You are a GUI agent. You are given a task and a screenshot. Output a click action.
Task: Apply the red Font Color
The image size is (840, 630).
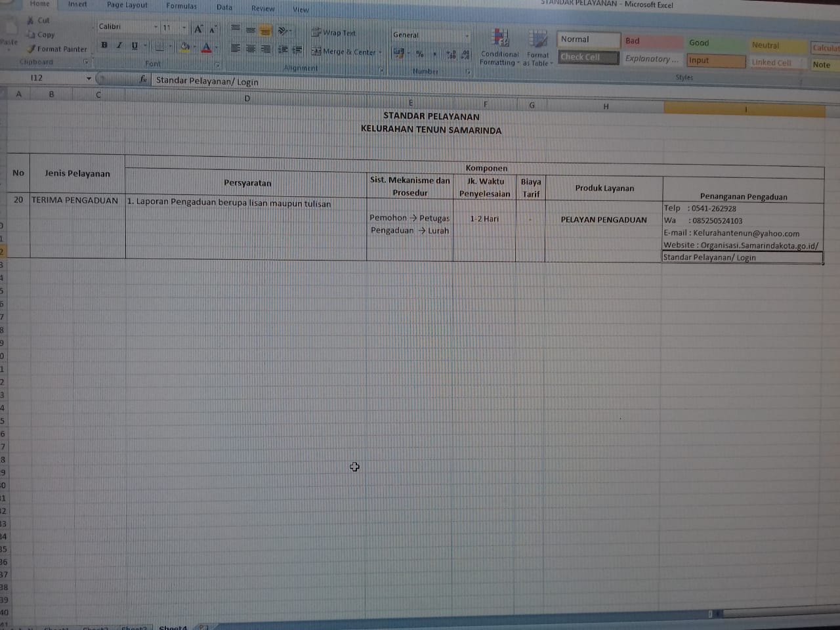point(206,47)
